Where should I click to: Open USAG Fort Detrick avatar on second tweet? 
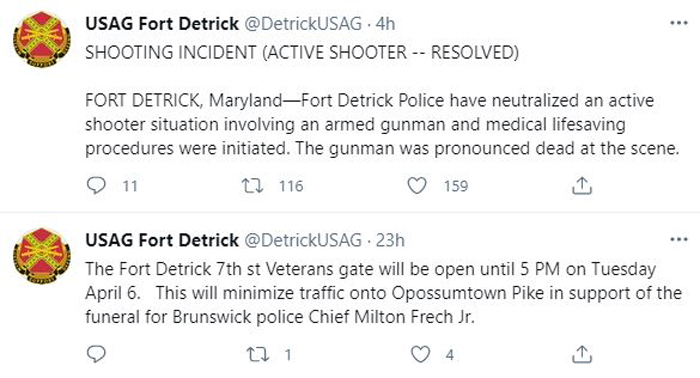[x=42, y=256]
